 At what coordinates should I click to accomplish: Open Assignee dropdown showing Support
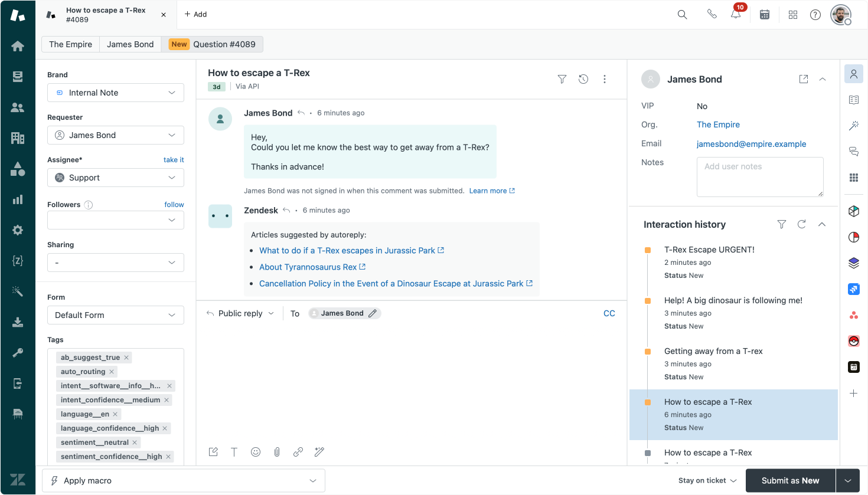tap(116, 178)
